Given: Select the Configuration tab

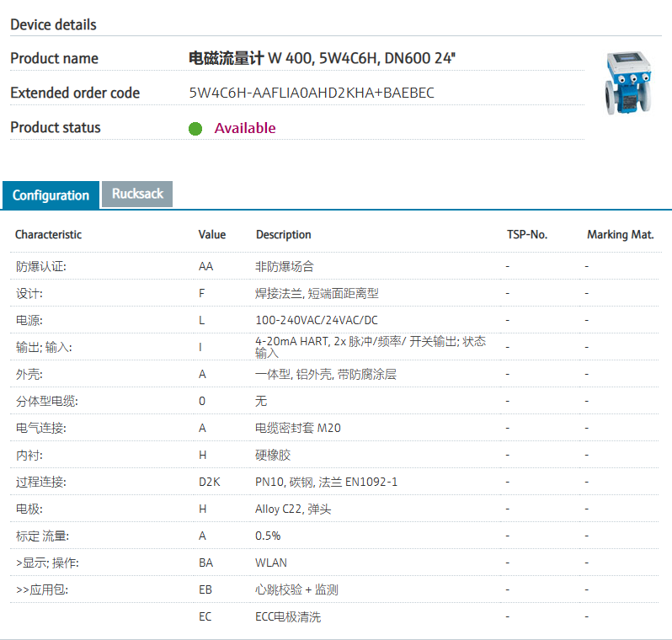Looking at the screenshot, I should click(51, 195).
